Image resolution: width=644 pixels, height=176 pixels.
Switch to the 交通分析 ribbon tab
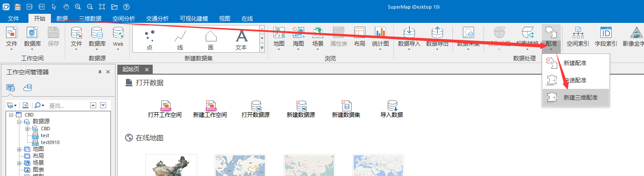click(157, 19)
